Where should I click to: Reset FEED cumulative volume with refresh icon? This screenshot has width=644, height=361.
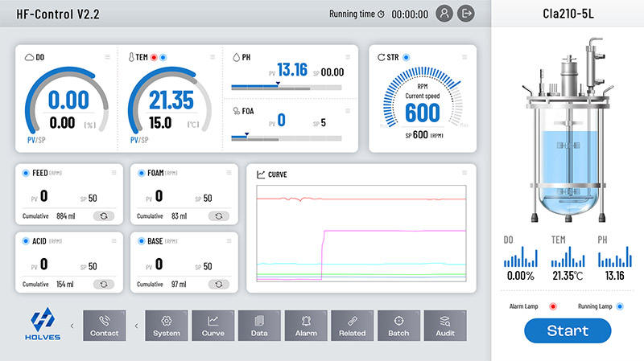coord(105,215)
